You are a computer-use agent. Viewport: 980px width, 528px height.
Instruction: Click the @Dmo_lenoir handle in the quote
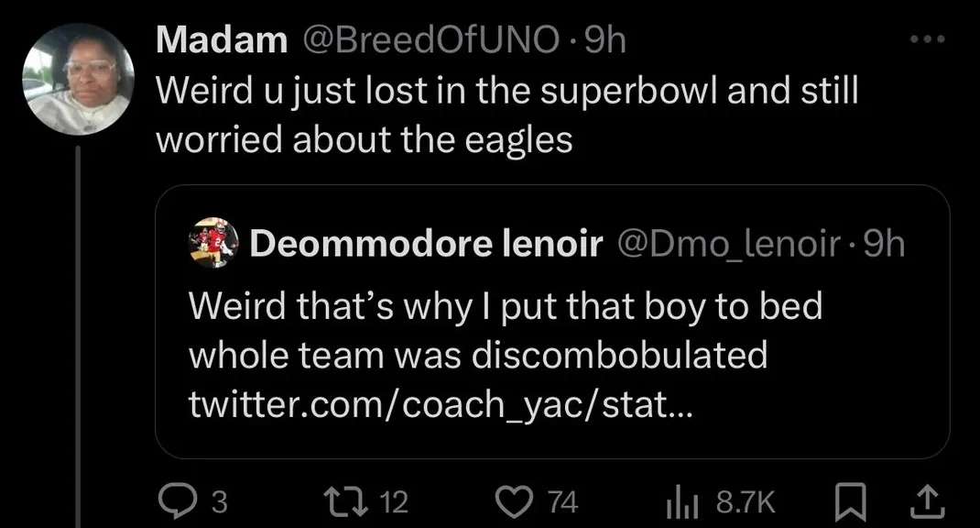click(x=731, y=244)
